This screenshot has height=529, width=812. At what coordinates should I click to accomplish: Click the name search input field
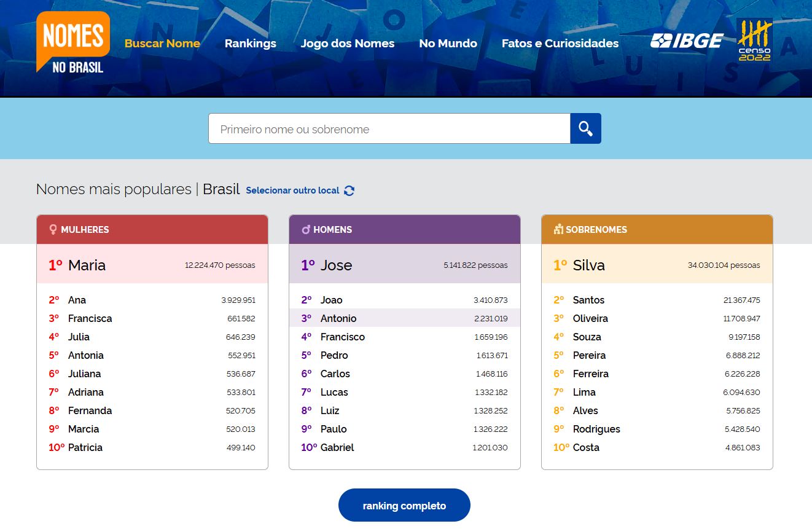click(x=389, y=128)
